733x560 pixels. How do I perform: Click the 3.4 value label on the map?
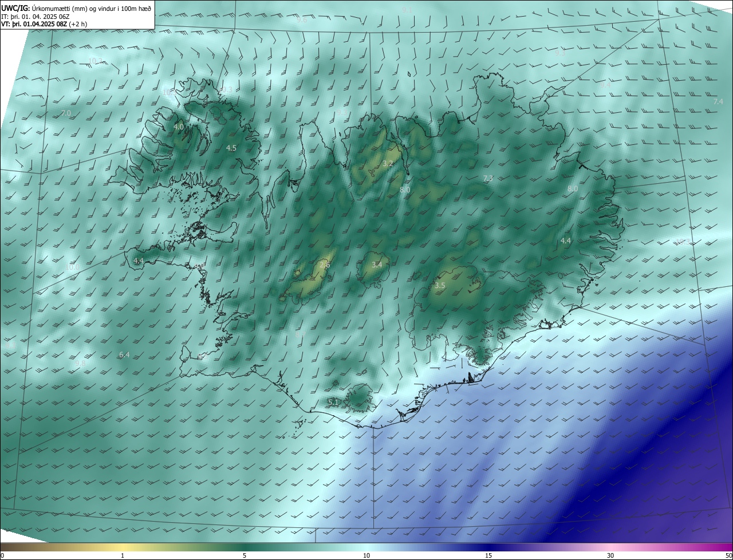click(x=377, y=265)
